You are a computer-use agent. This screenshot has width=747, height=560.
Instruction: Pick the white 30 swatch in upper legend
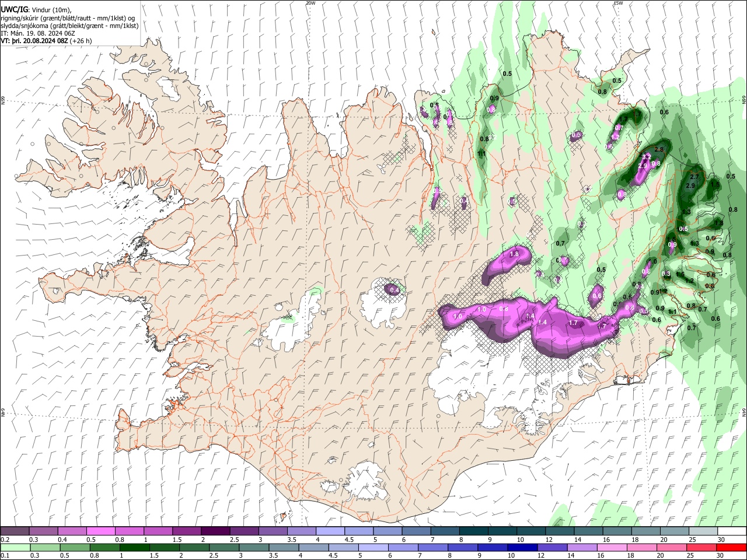(x=732, y=531)
